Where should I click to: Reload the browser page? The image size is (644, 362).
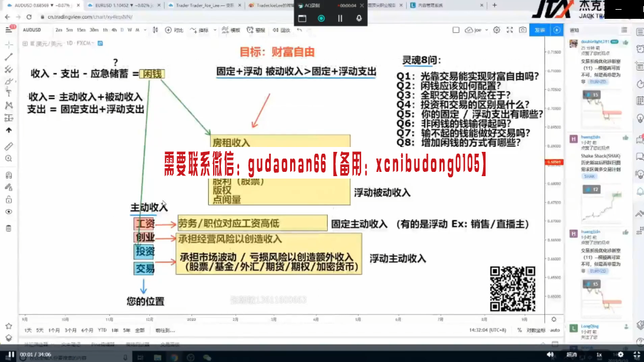pos(29,17)
